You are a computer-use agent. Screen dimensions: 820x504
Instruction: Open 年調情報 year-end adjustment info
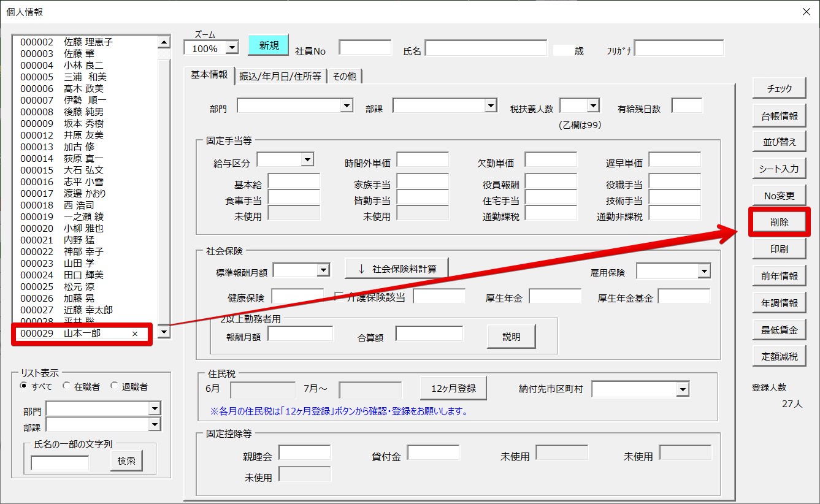[x=780, y=303]
